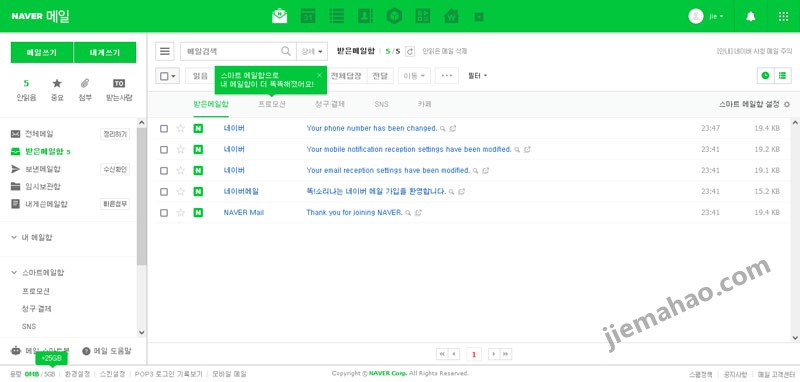Viewport: 800px width, 382px height.
Task: Click the user profile avatar
Action: pos(695,16)
